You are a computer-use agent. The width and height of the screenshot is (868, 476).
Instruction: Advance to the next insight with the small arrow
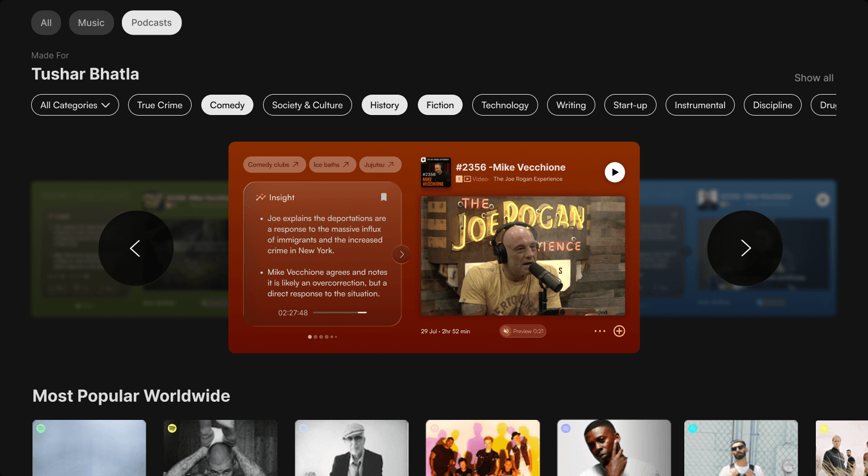pyautogui.click(x=401, y=254)
